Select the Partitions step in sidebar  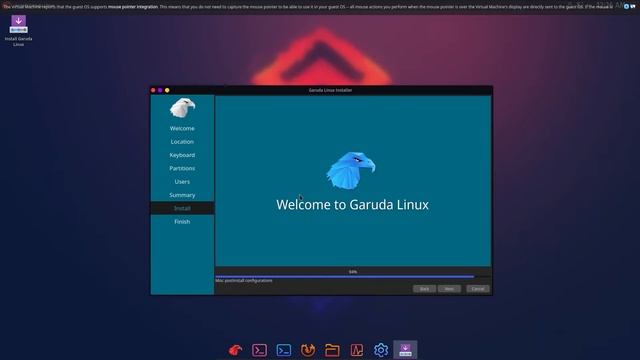(x=182, y=168)
